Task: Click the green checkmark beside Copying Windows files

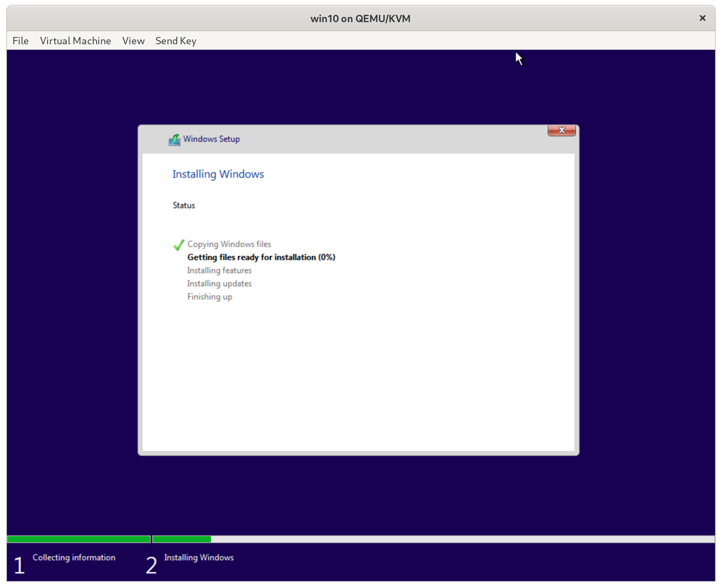Action: [179, 245]
